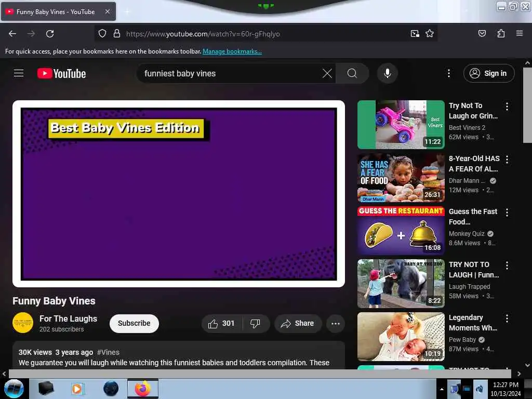Show hidden system tray icons arrow
The height and width of the screenshot is (399, 532).
tap(442, 389)
